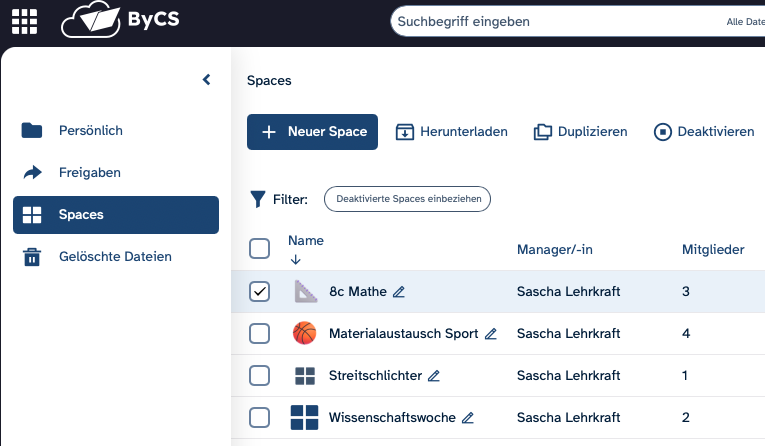Collapse the sidebar with the chevron arrow
Viewport: 765px width, 446px height.
206,80
